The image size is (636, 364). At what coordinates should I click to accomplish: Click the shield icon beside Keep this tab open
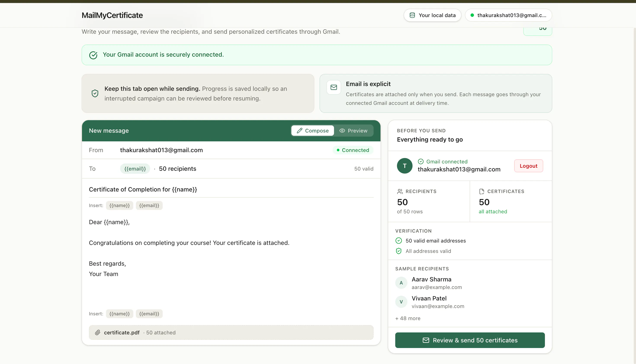[95, 93]
